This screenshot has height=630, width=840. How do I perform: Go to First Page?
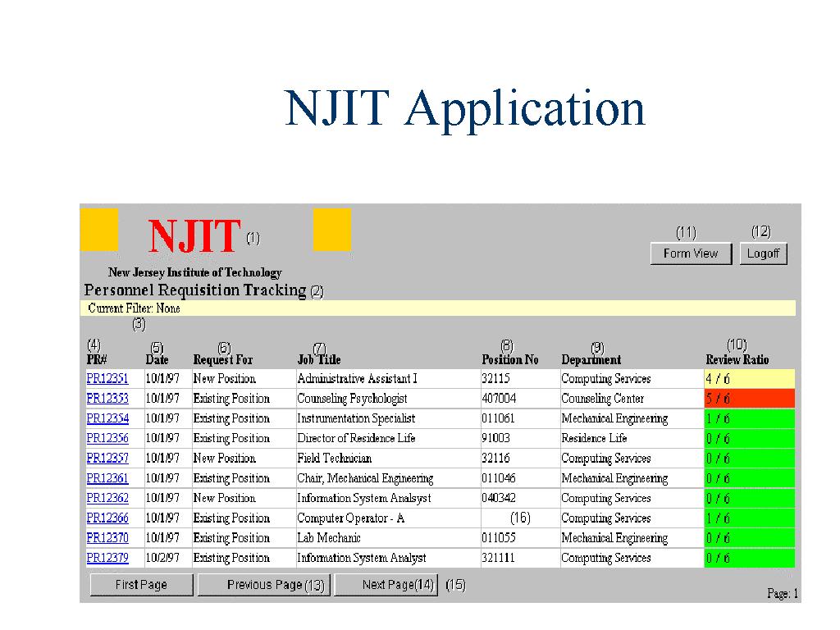[141, 584]
